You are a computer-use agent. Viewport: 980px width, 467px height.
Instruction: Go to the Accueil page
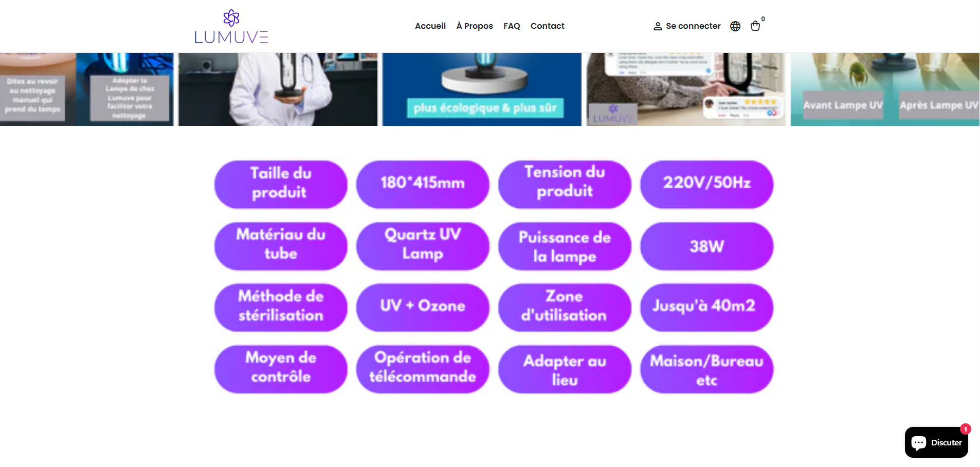pyautogui.click(x=430, y=26)
